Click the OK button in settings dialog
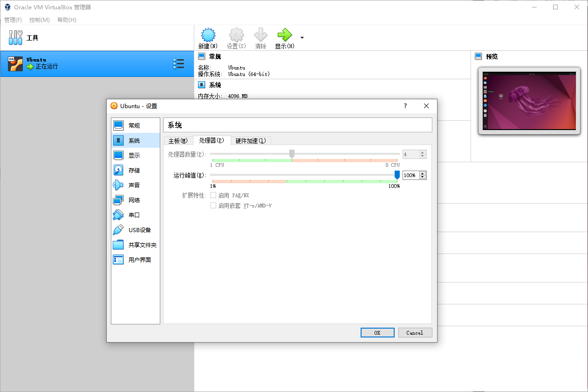The height and width of the screenshot is (392, 588). pyautogui.click(x=377, y=332)
